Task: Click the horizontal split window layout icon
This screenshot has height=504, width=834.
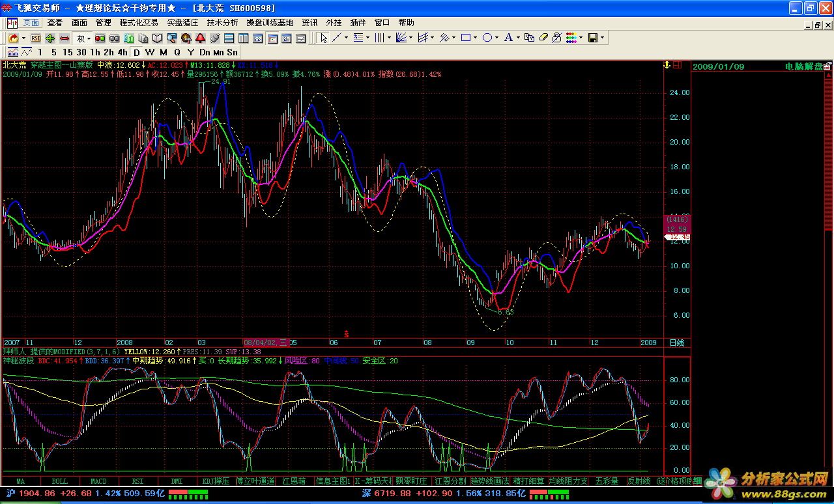Action: coord(229,38)
